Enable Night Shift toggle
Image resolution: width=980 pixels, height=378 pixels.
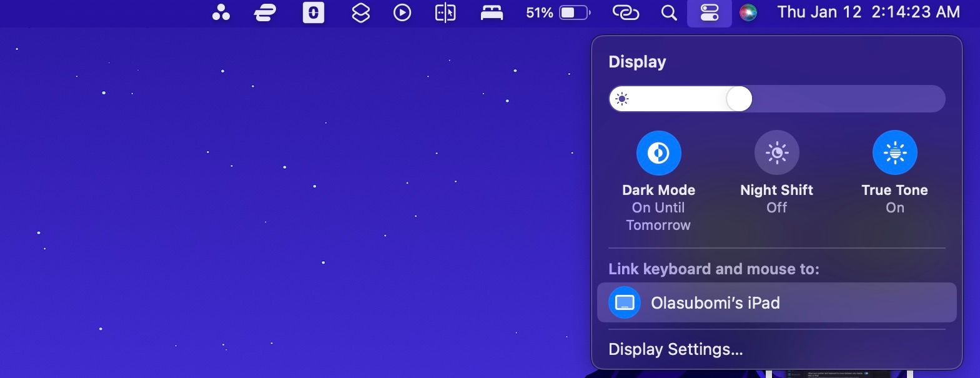776,152
